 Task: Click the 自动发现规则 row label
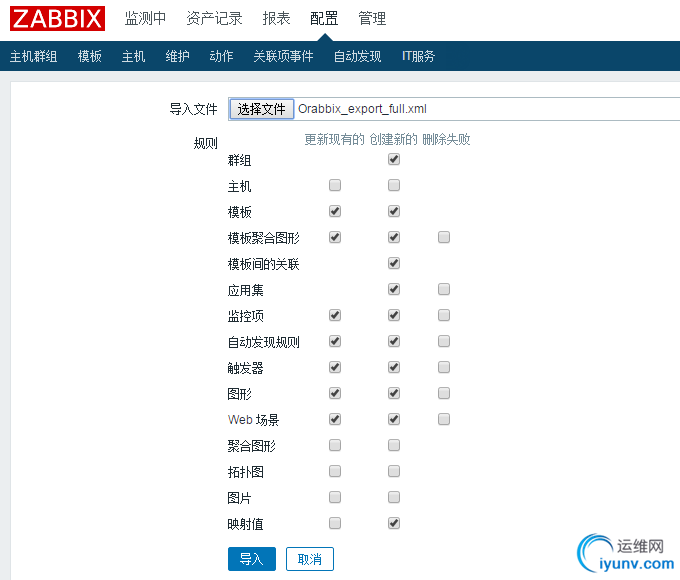264,342
